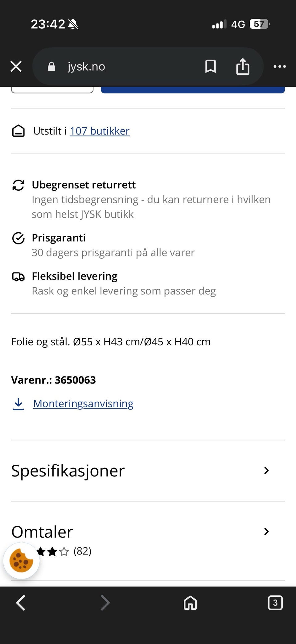
Task: Tap the share icon in browser bar
Action: pyautogui.click(x=243, y=66)
